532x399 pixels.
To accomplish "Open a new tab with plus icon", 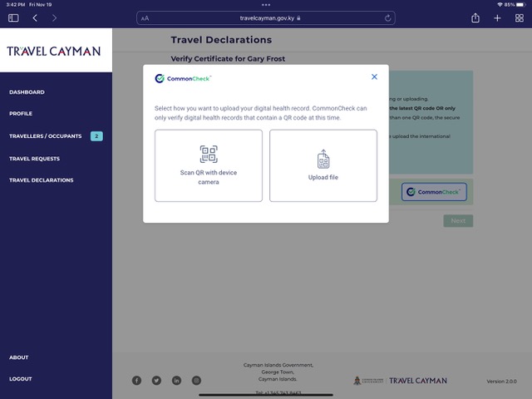I will pyautogui.click(x=497, y=18).
